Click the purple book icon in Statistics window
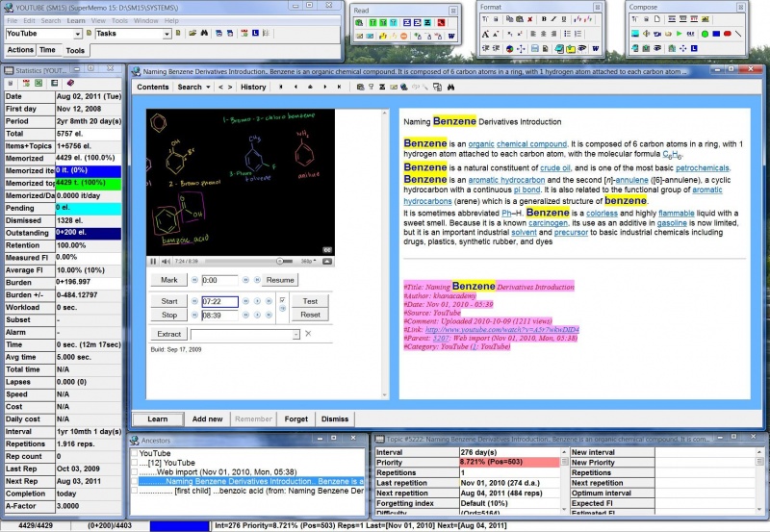 coord(70,83)
